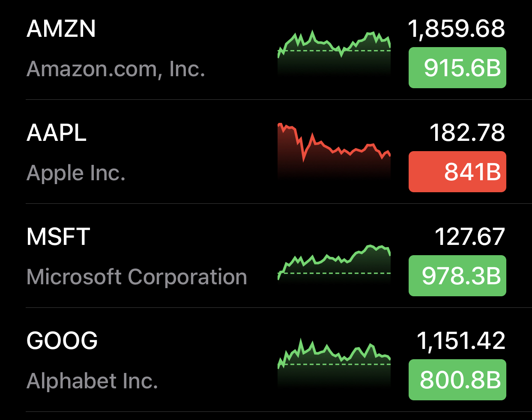Toggle the red AAPL 841B badge
The height and width of the screenshot is (420, 532).
[457, 172]
